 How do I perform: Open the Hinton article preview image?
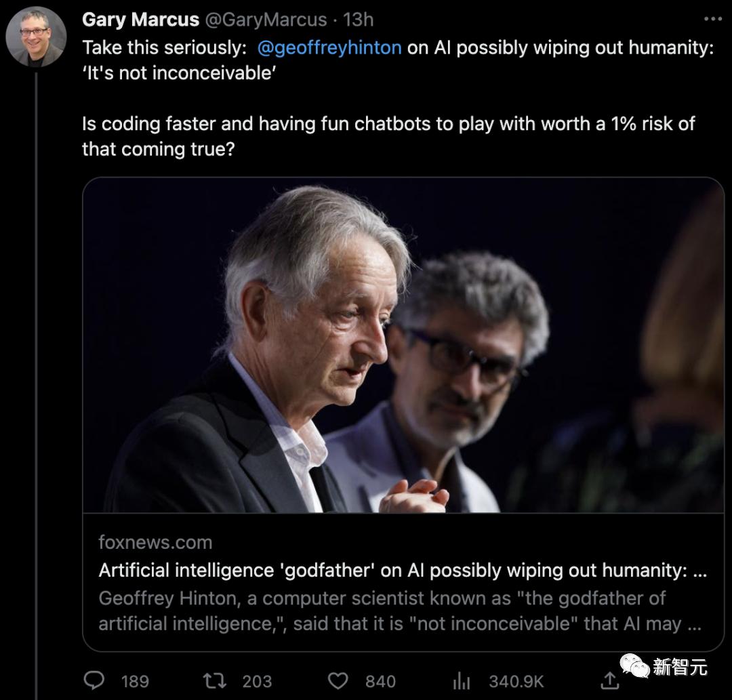(x=403, y=346)
